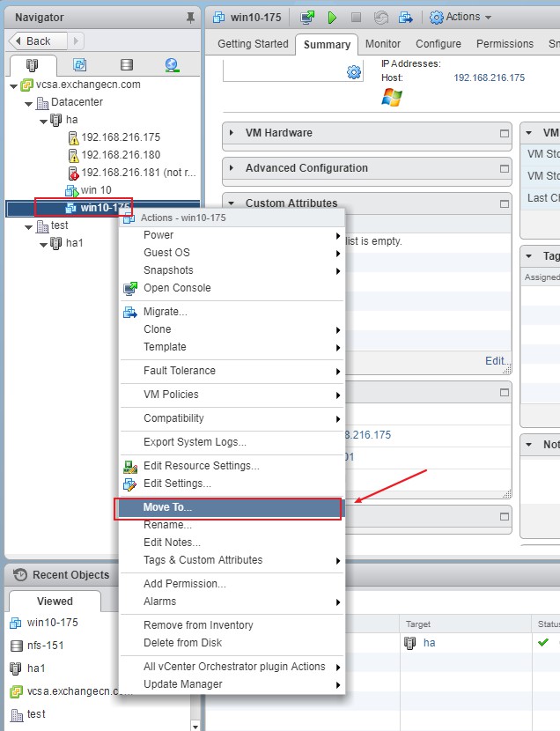Expand the Advanced Configuration section
560x731 pixels.
(231, 168)
